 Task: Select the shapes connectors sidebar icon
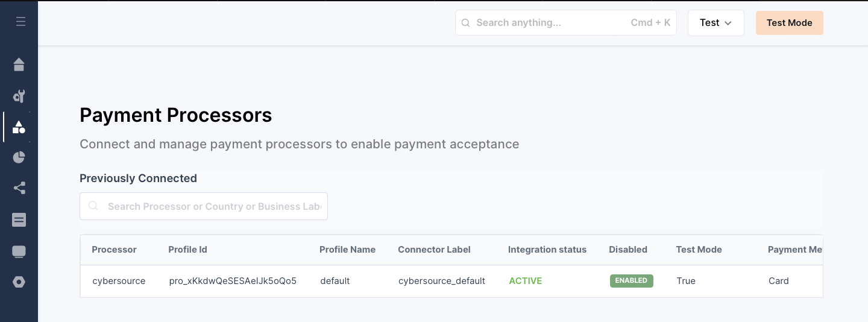coord(19,127)
